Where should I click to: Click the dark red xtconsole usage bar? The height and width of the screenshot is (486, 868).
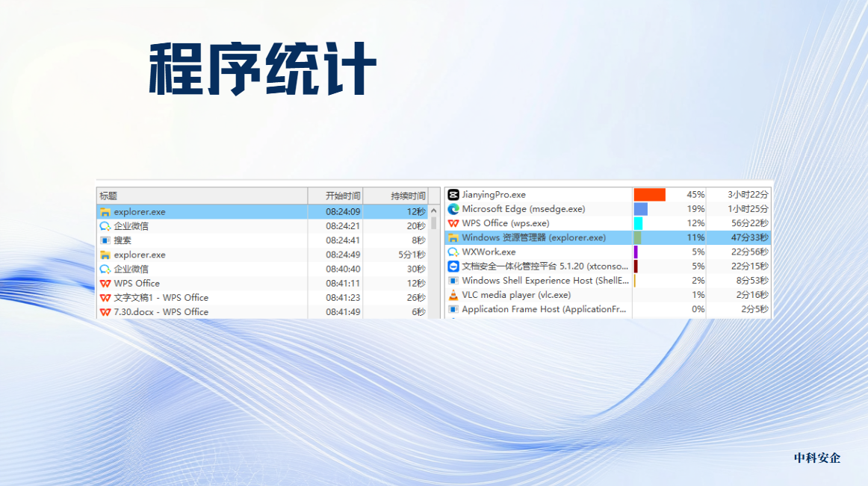[636, 267]
